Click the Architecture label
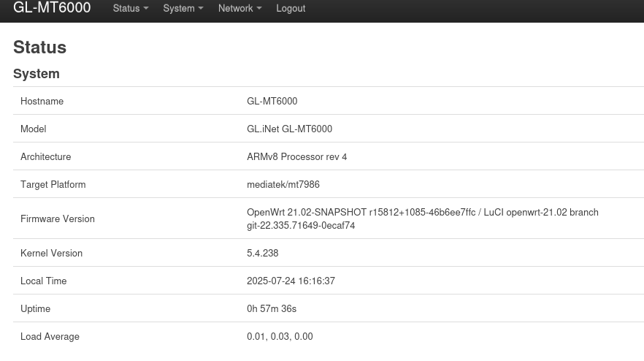The width and height of the screenshot is (644, 361). click(45, 156)
